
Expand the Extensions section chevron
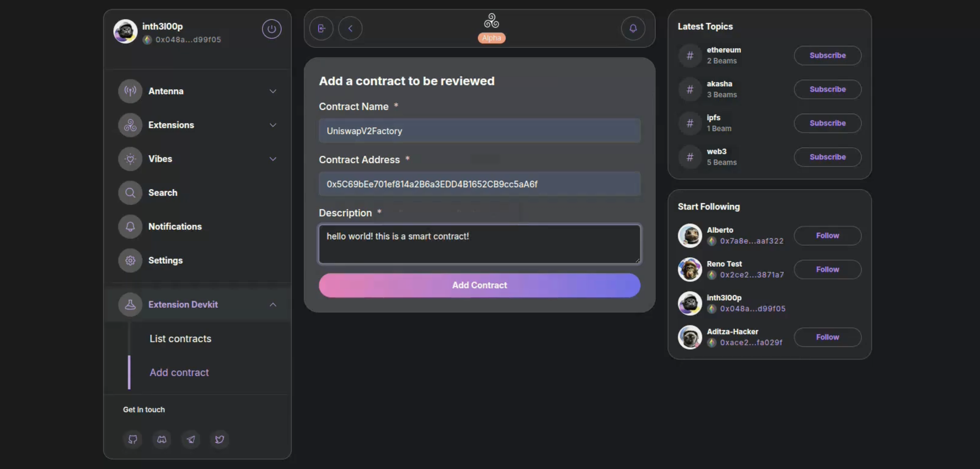click(273, 125)
